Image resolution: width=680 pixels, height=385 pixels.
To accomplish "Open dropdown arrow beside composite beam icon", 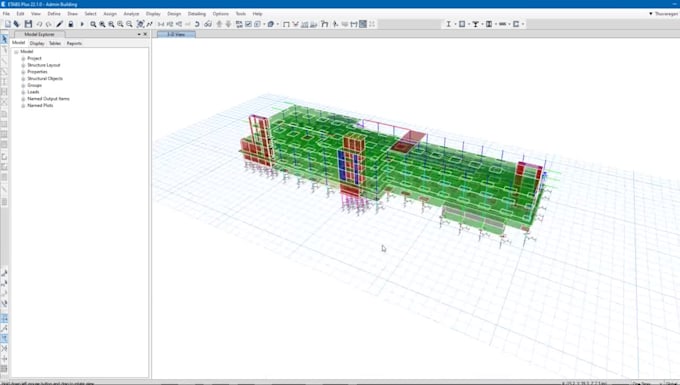I will pos(482,24).
